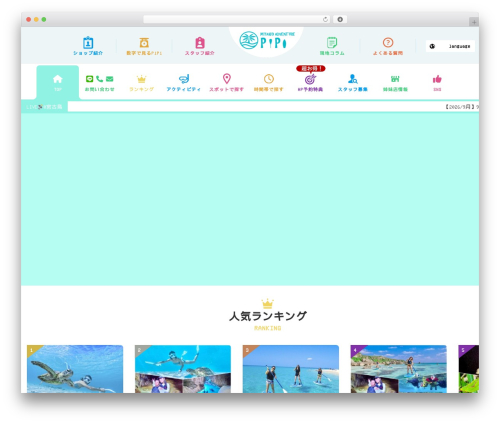
Task: Select the TOP home tab
Action: click(x=58, y=82)
